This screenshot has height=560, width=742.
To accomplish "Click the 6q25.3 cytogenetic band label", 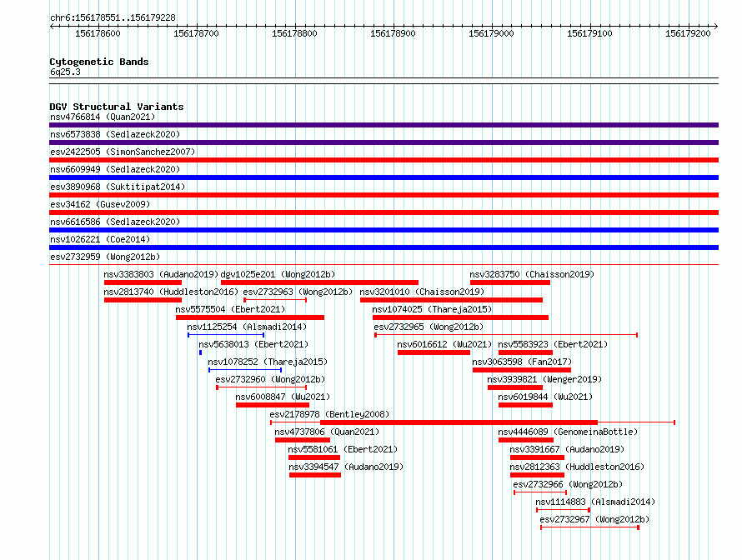I will pos(65,72).
